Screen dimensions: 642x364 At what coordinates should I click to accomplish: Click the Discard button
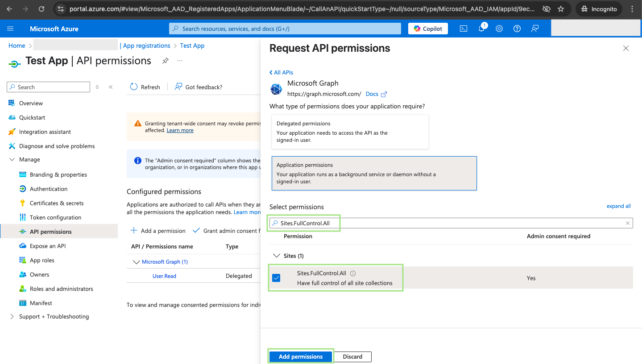click(x=352, y=356)
